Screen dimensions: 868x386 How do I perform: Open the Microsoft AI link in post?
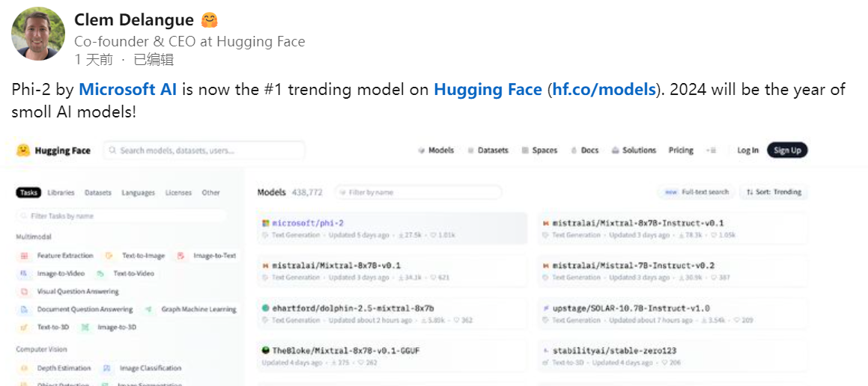128,89
